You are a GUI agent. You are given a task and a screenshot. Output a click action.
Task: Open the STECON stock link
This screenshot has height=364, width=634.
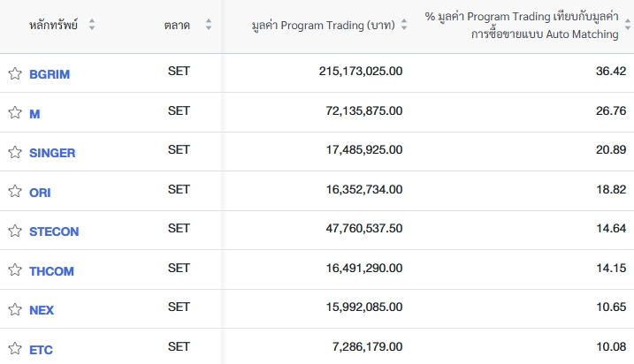pyautogui.click(x=54, y=231)
